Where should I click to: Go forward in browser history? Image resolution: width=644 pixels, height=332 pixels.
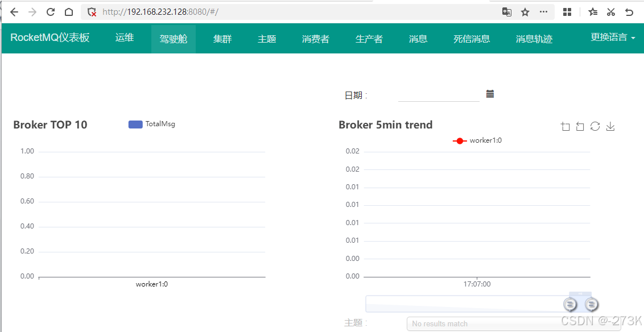[32, 12]
